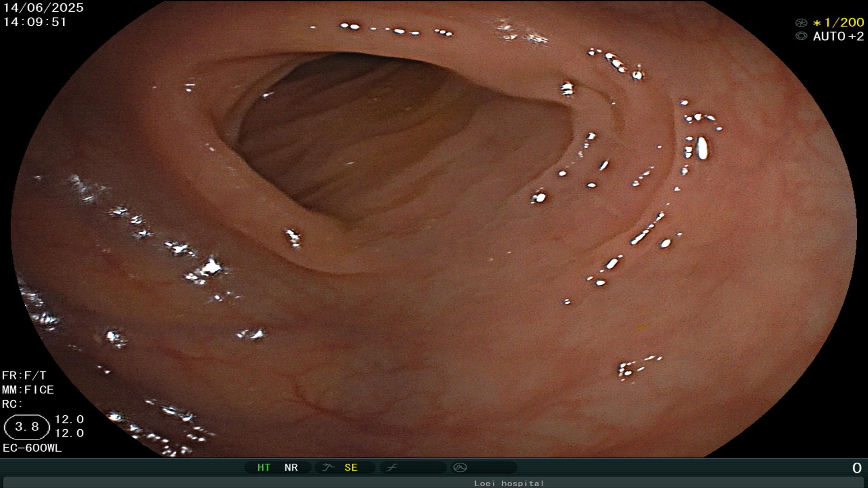868x488 pixels.
Task: Click the MM:FICE mode label
Action: click(28, 389)
